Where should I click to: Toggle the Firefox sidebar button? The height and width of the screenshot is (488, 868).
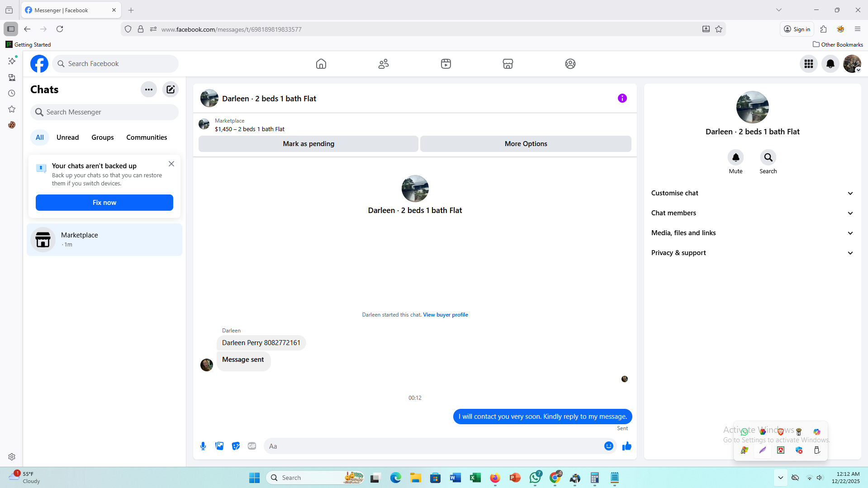point(11,29)
